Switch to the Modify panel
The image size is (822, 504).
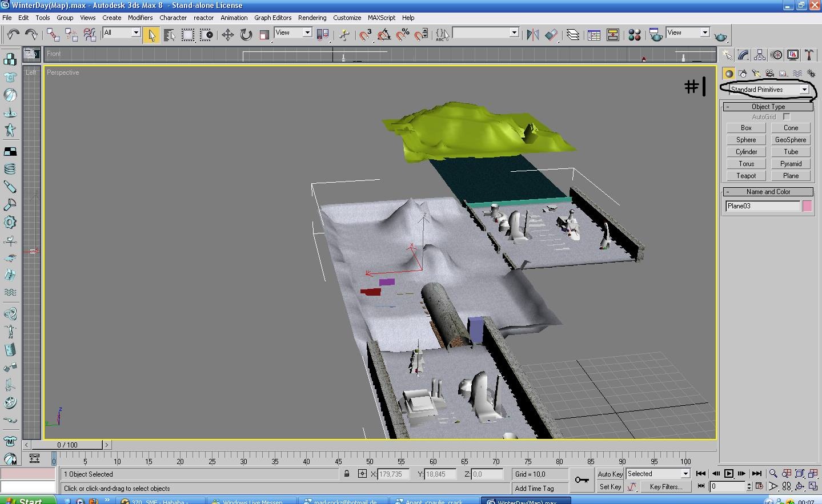[743, 55]
